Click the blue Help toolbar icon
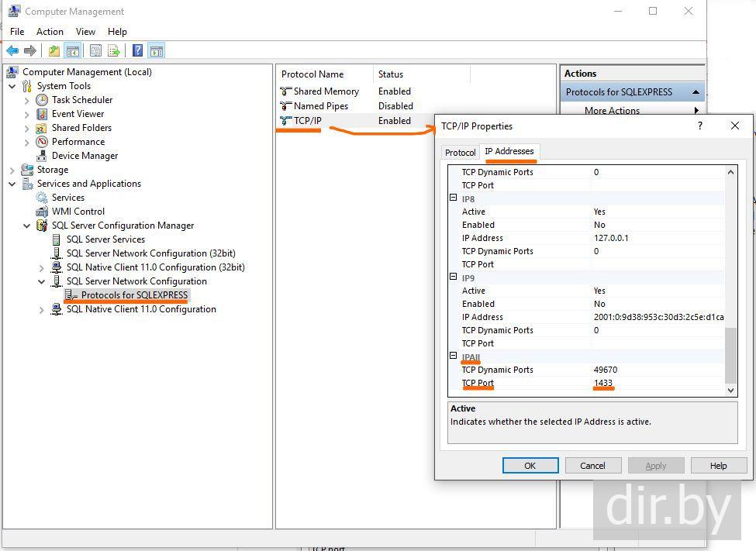Screen dimensions: 756x551 click(137, 51)
